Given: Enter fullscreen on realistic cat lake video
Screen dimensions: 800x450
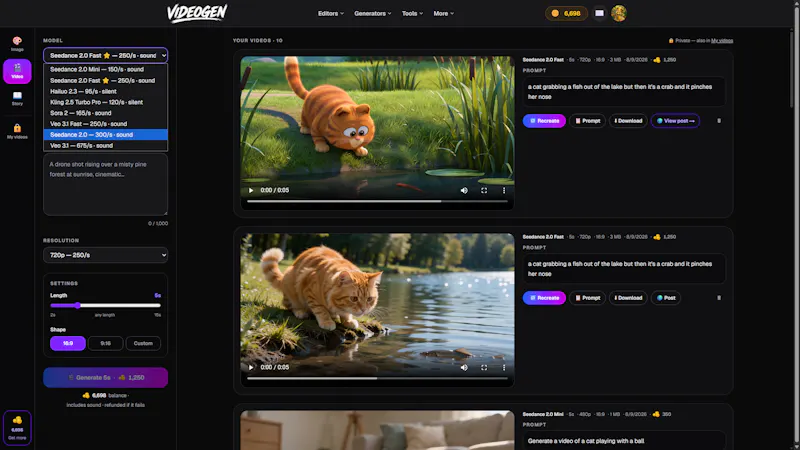Looking at the screenshot, I should 484,367.
